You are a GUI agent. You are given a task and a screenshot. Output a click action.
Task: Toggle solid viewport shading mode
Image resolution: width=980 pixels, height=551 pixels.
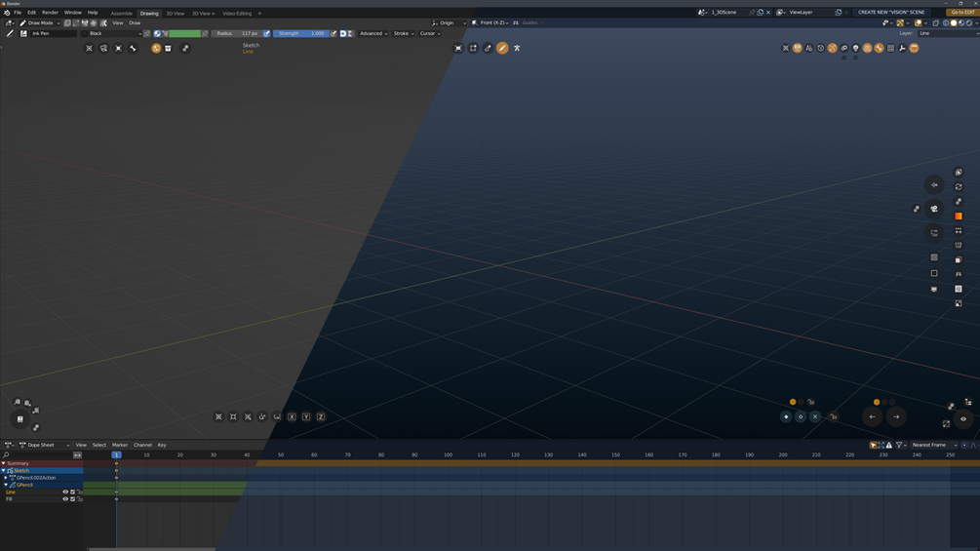point(954,23)
